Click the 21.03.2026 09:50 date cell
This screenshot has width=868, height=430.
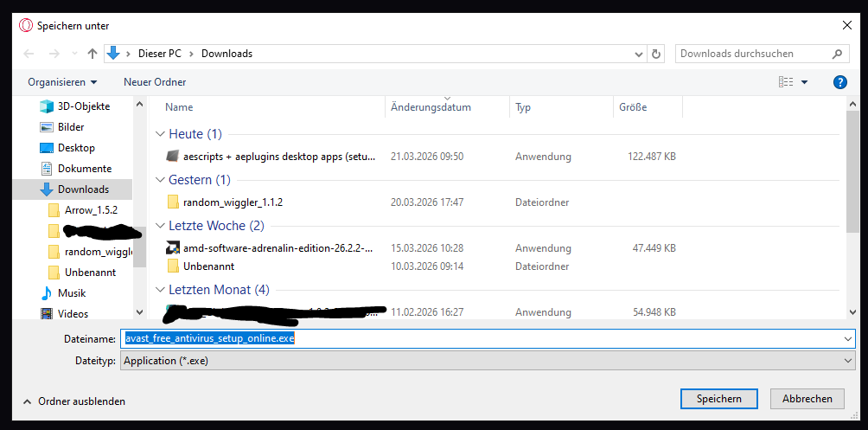point(427,157)
